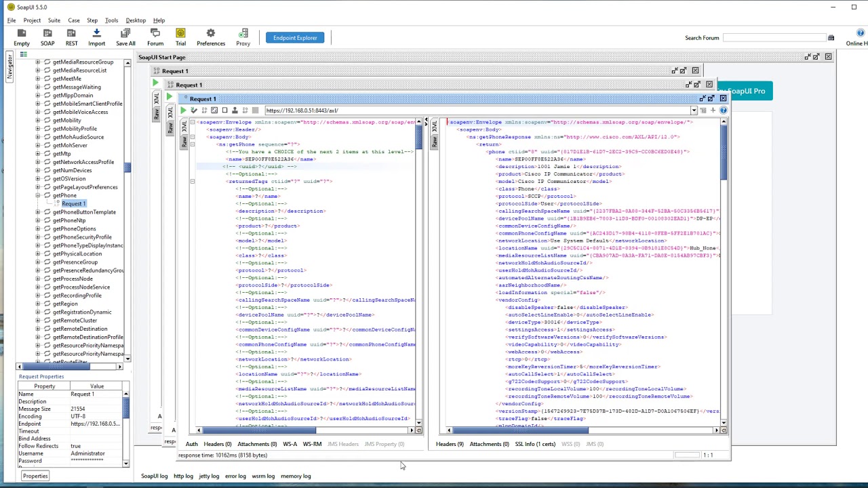This screenshot has height=488, width=868.
Task: Click the search forum calendar icon
Action: point(831,38)
